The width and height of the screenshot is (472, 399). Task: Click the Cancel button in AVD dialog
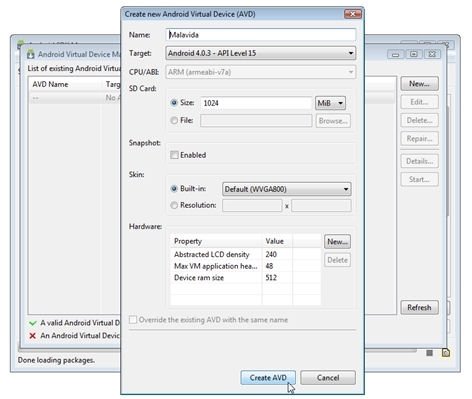[x=328, y=378]
